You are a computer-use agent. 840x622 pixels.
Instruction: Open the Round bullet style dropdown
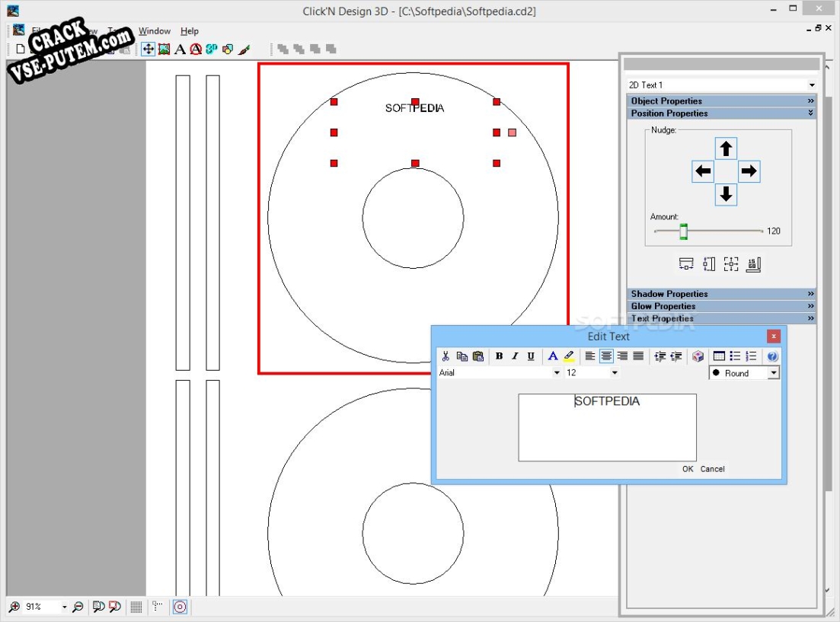coord(773,373)
